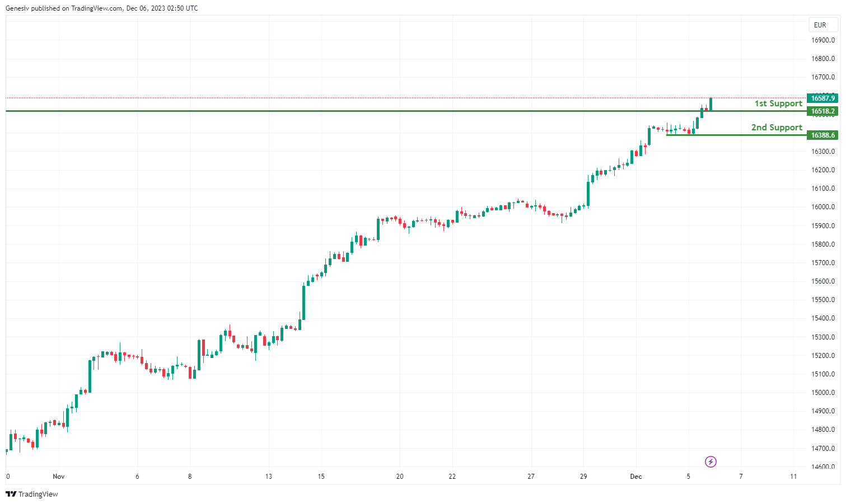Viewport: 846px width, 504px height.
Task: Click the 14600.0 price scale label
Action: [x=823, y=467]
